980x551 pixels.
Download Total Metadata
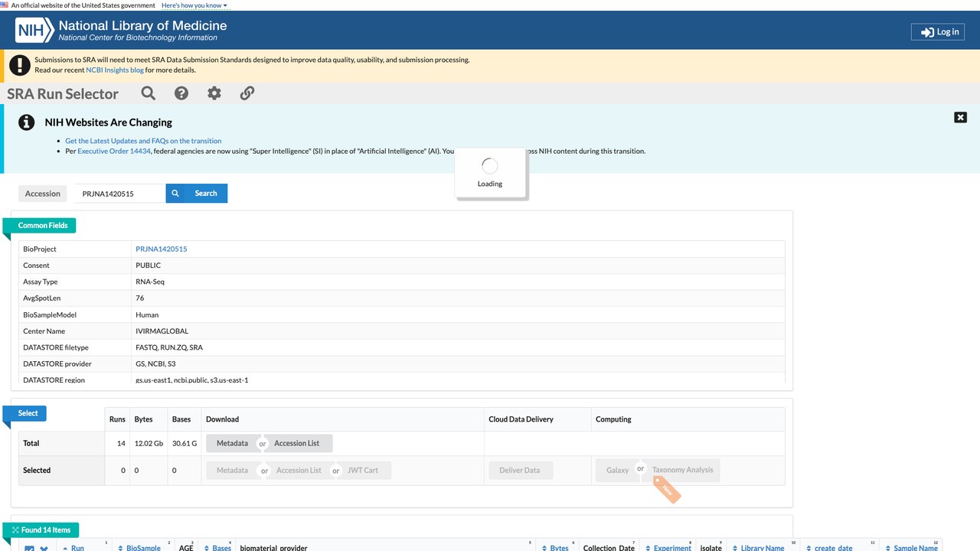232,443
